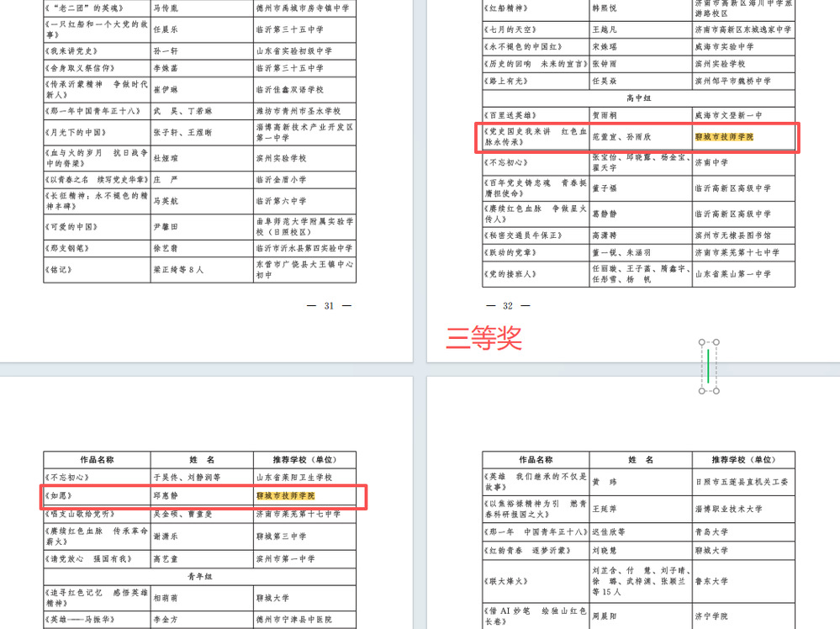Image resolution: width=840 pixels, height=629 pixels.
Task: Select the red 三等奖 text annotation
Action: click(x=483, y=337)
